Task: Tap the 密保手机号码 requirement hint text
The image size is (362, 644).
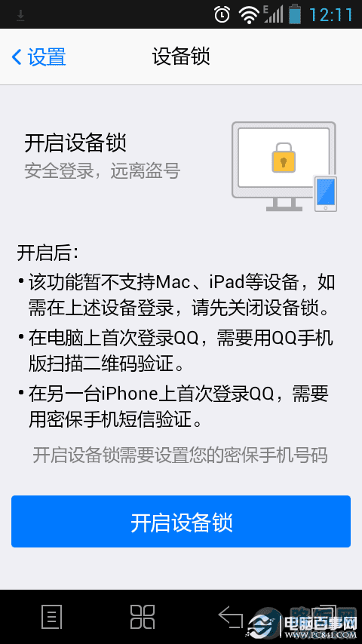Action: click(x=180, y=455)
